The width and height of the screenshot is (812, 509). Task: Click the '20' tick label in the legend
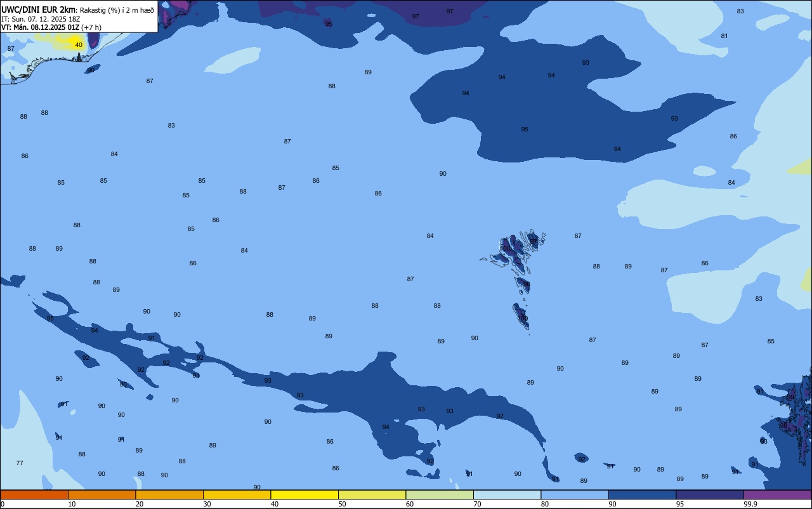(140, 504)
